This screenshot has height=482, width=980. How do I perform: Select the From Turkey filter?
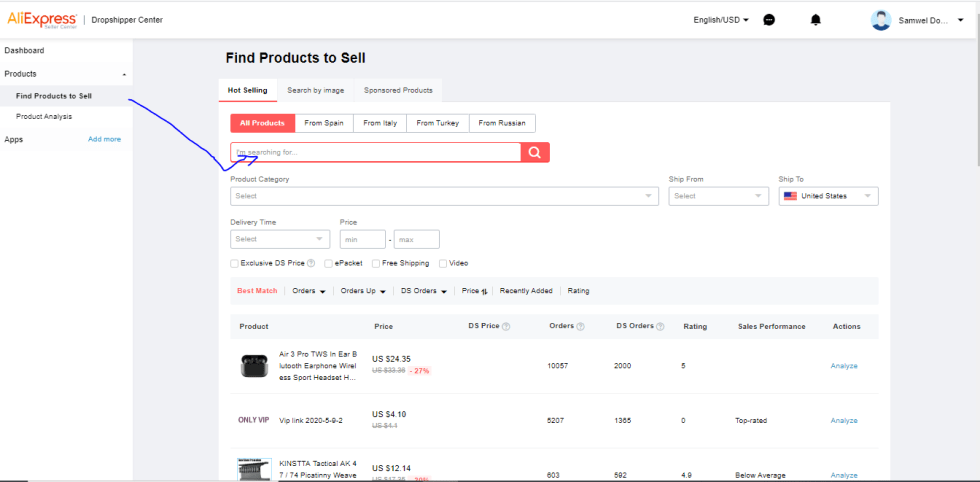coord(438,123)
